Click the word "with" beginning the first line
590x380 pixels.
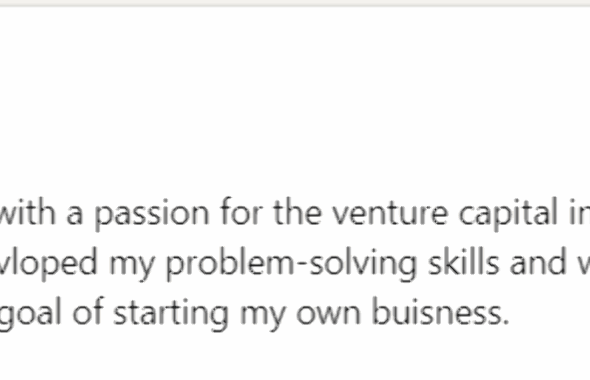(x=27, y=211)
